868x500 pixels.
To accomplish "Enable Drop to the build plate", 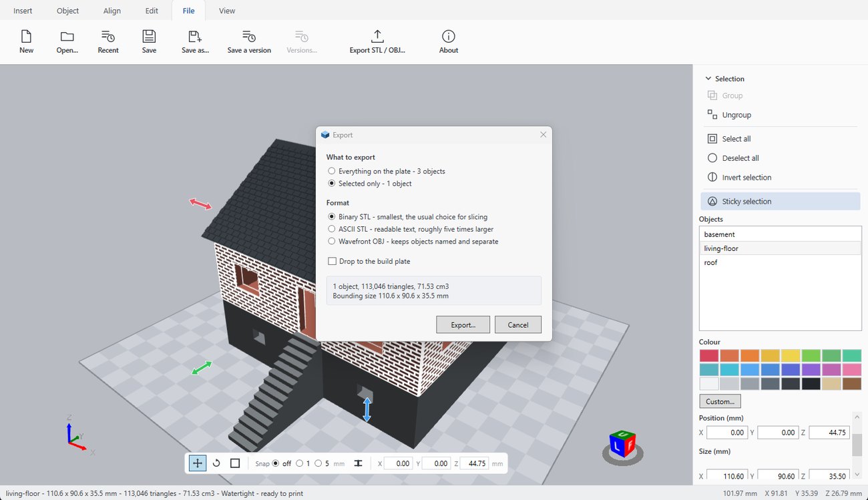I will pyautogui.click(x=369, y=261).
